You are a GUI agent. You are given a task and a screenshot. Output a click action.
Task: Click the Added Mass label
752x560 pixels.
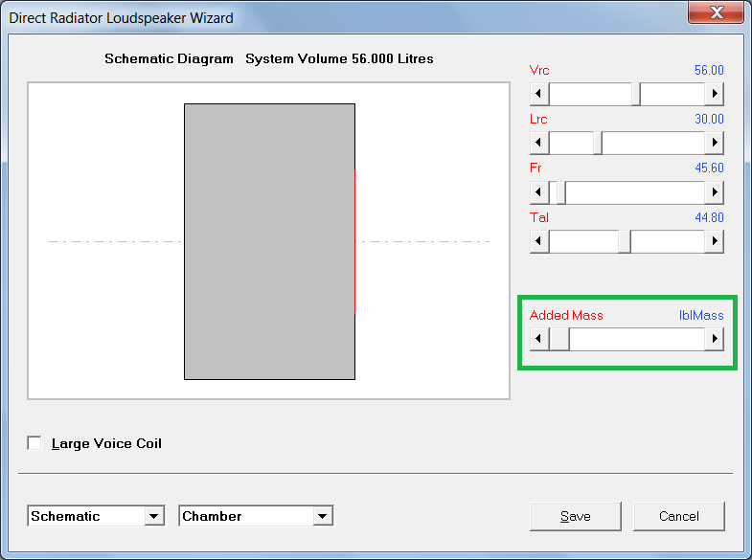pos(566,315)
